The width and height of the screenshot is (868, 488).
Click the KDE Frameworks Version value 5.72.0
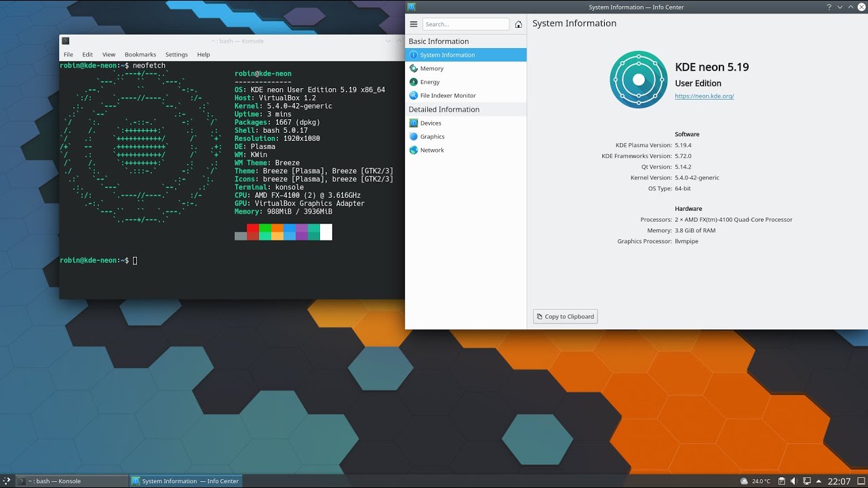click(x=683, y=156)
